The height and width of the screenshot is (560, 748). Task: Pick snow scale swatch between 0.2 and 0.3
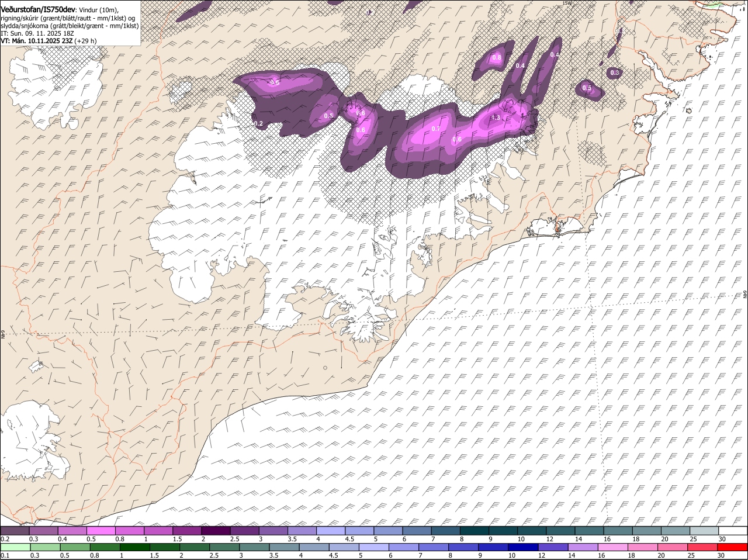(x=15, y=531)
